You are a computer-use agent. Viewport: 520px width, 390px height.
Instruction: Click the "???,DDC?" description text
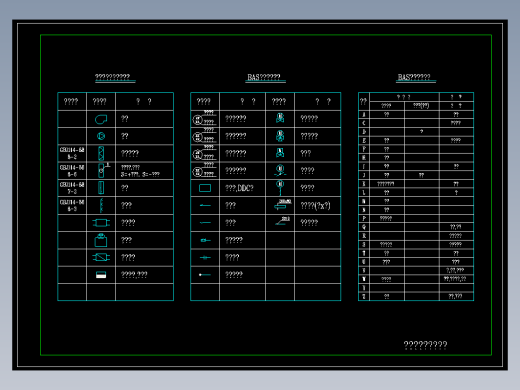(x=239, y=188)
